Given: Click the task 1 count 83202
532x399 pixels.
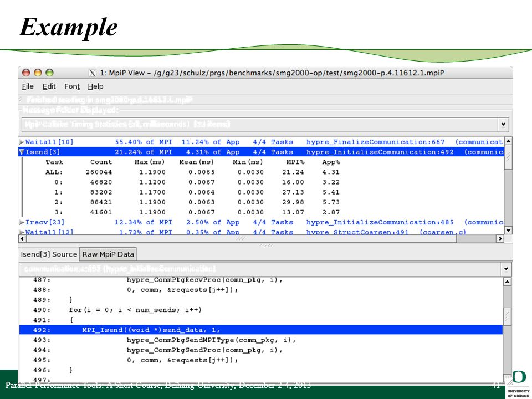Looking at the screenshot, I should (x=101, y=192).
